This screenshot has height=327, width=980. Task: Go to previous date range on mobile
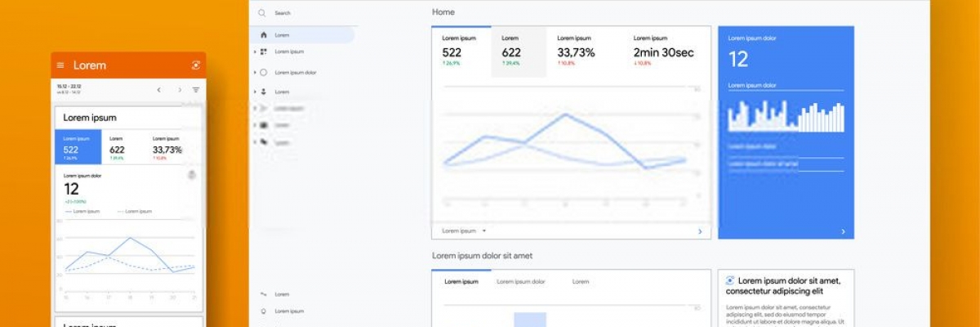[x=158, y=90]
